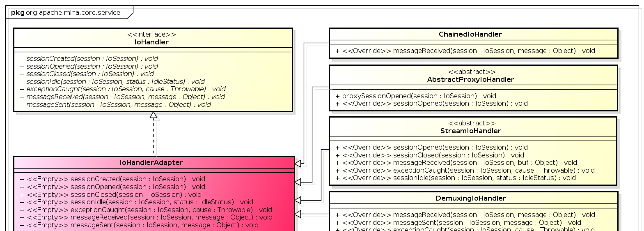The height and width of the screenshot is (231, 644).
Task: Select <<Empty>> sessionIdle in IoHandlerAdapter
Action: (x=136, y=202)
